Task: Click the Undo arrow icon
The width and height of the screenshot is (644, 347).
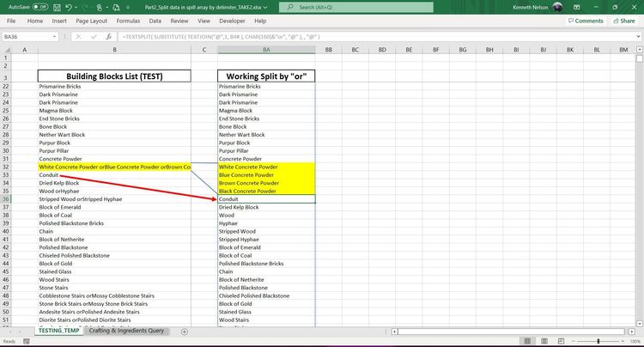Action: coord(69,8)
